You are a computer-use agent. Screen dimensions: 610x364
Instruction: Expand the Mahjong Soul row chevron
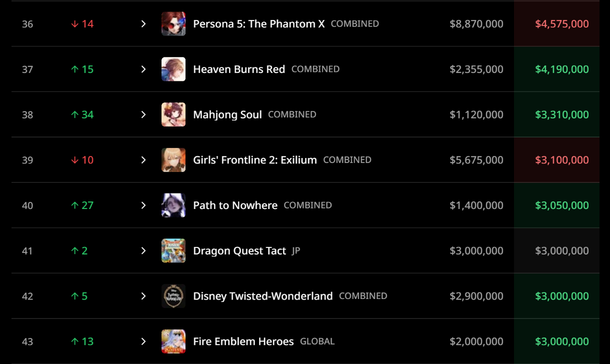coord(143,114)
